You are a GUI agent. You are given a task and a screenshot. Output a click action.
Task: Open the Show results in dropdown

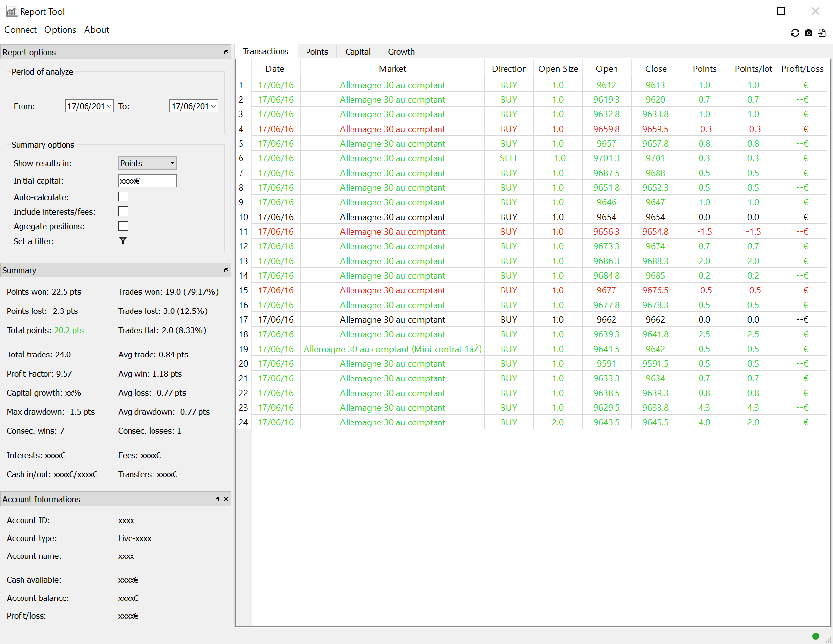pos(147,163)
